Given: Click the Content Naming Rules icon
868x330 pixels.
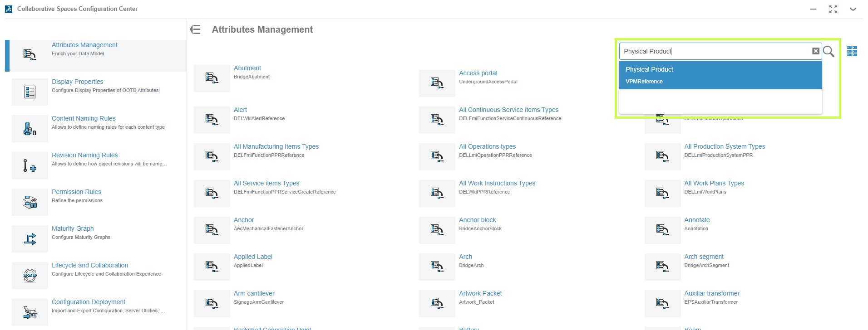Looking at the screenshot, I should point(30,129).
